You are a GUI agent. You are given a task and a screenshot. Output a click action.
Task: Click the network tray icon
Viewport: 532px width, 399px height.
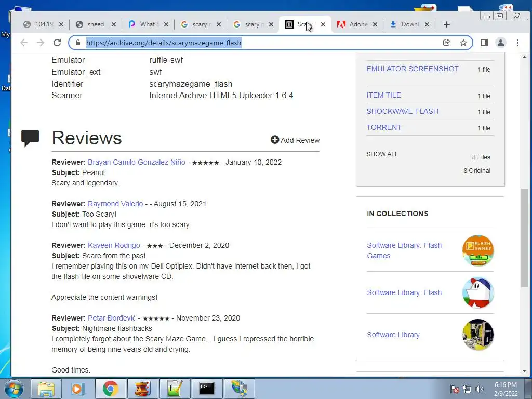coord(467,389)
